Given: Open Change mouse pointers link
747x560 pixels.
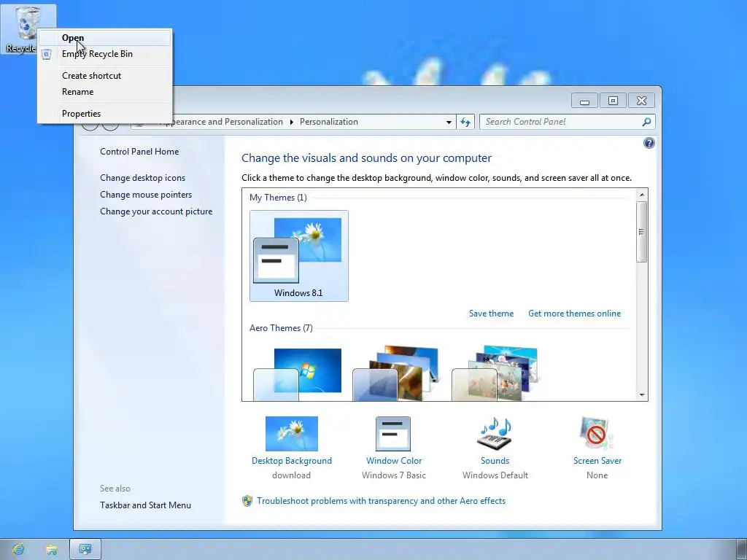Looking at the screenshot, I should click(x=146, y=194).
